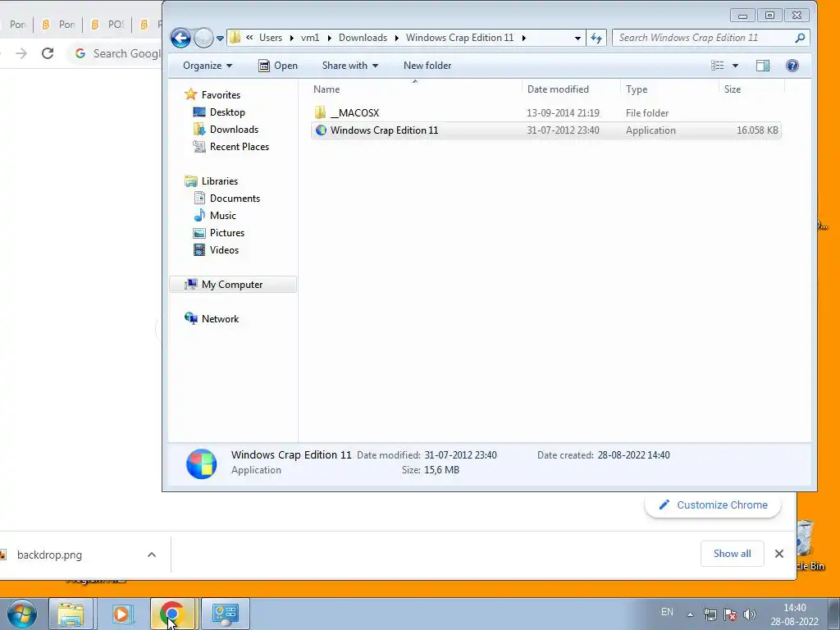The width and height of the screenshot is (840, 630).
Task: Click date 13-09-2014 21:19 of __MACOSX
Action: [563, 113]
